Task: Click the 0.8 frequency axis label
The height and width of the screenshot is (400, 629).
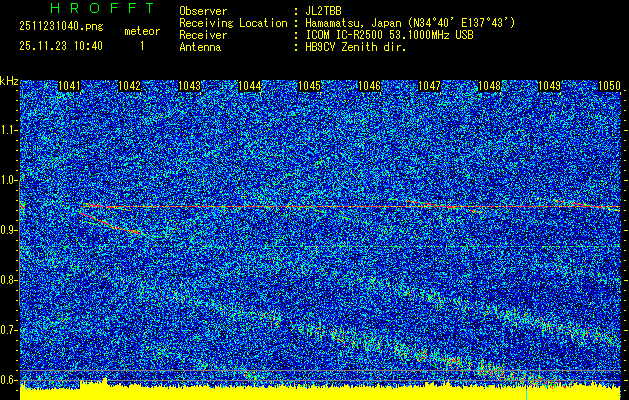Action: [x=9, y=280]
